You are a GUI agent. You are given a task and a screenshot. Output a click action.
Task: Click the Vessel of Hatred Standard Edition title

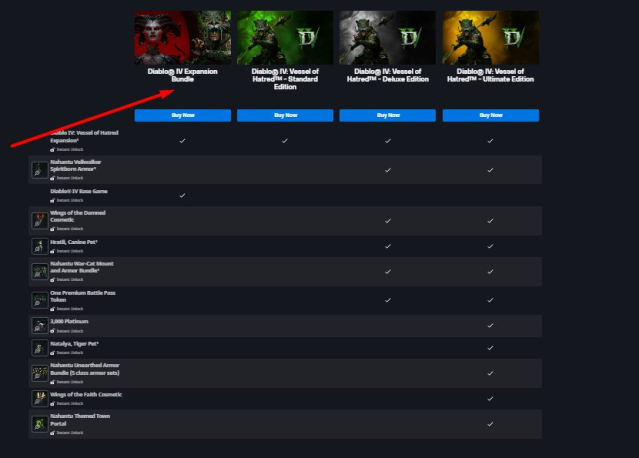tap(285, 79)
